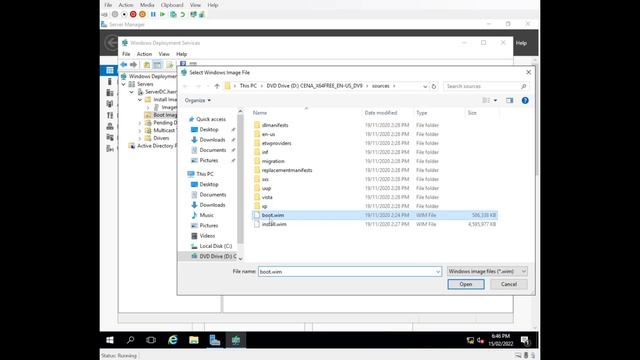This screenshot has width=640, height=360.
Task: Collapse the Servers tree node
Action: pos(124,84)
